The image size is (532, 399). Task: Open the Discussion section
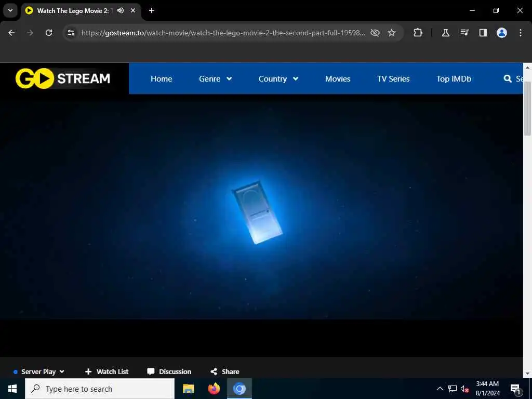tap(169, 371)
